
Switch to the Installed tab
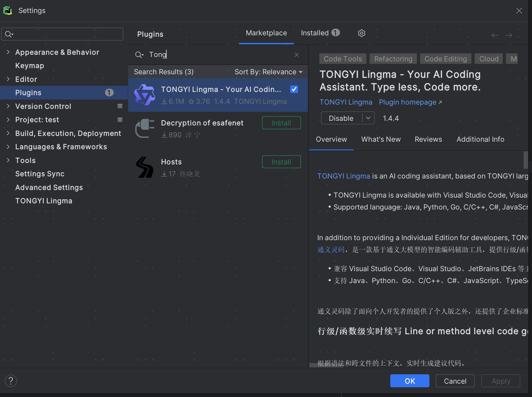point(320,33)
